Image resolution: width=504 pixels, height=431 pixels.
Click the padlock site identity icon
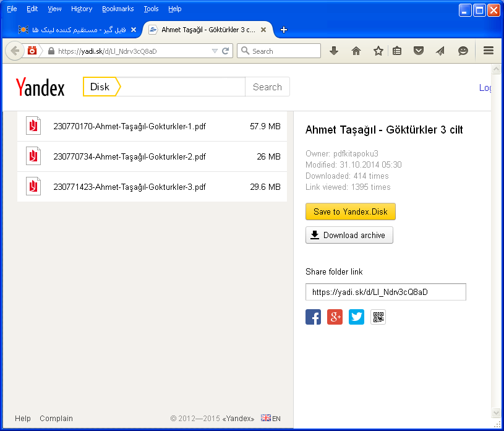pos(51,51)
